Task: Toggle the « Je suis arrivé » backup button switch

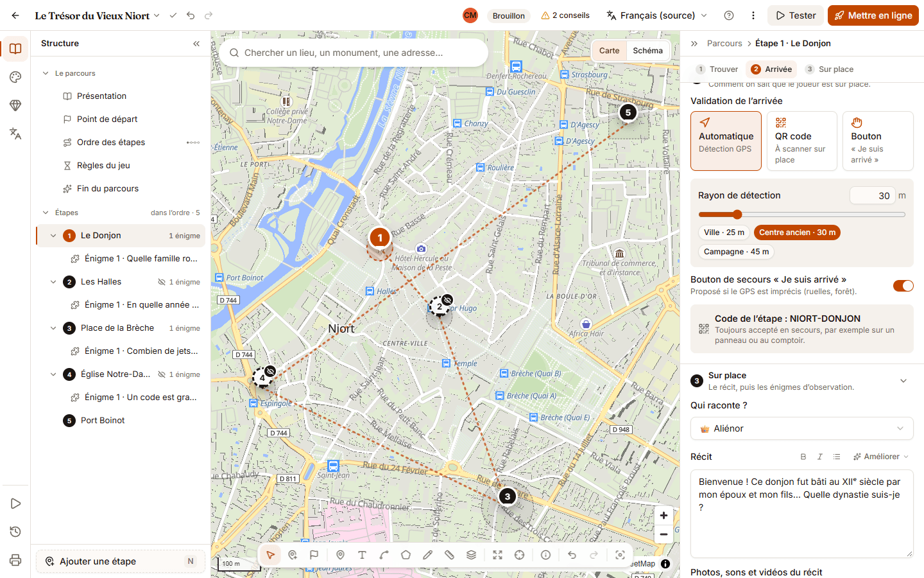Action: 903,286
